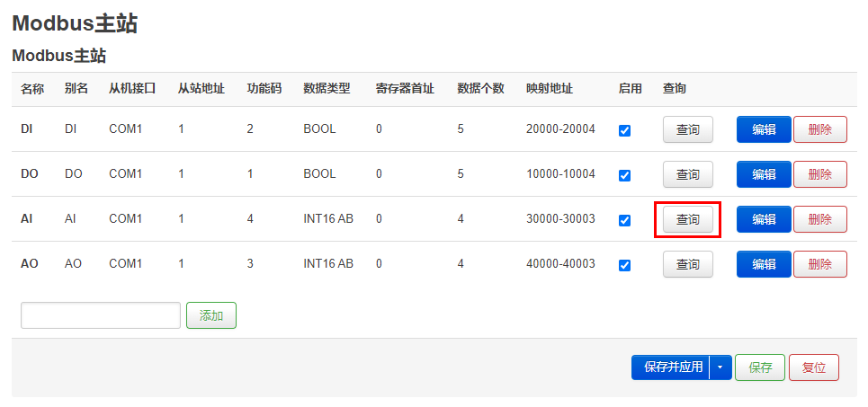Delete the AO row
Image resolution: width=868 pixels, height=407 pixels.
pos(820,264)
